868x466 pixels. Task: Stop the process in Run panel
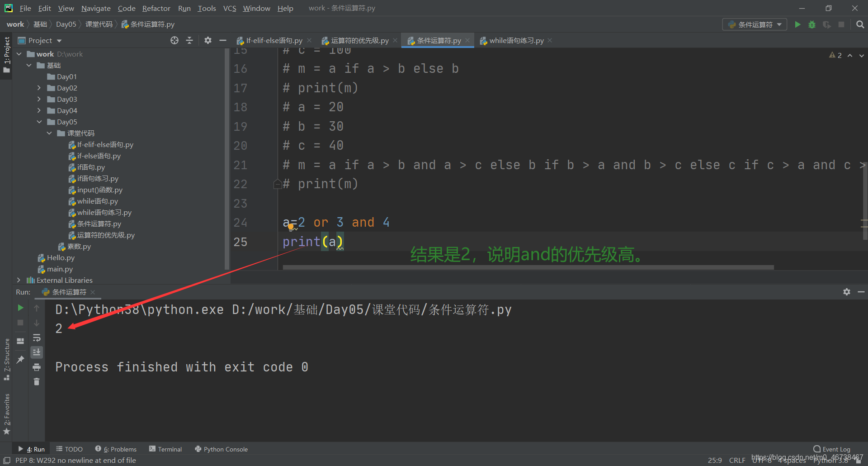point(20,323)
